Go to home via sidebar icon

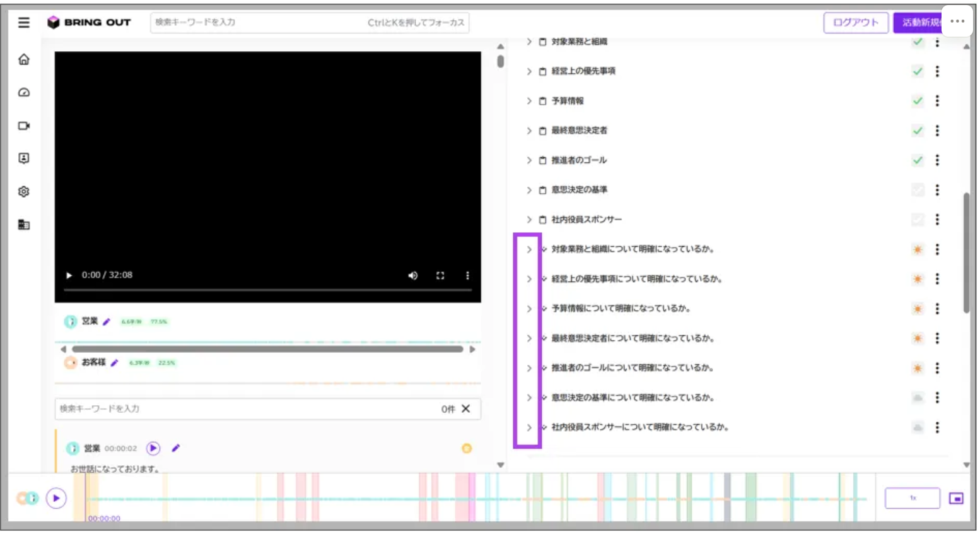pyautogui.click(x=24, y=59)
